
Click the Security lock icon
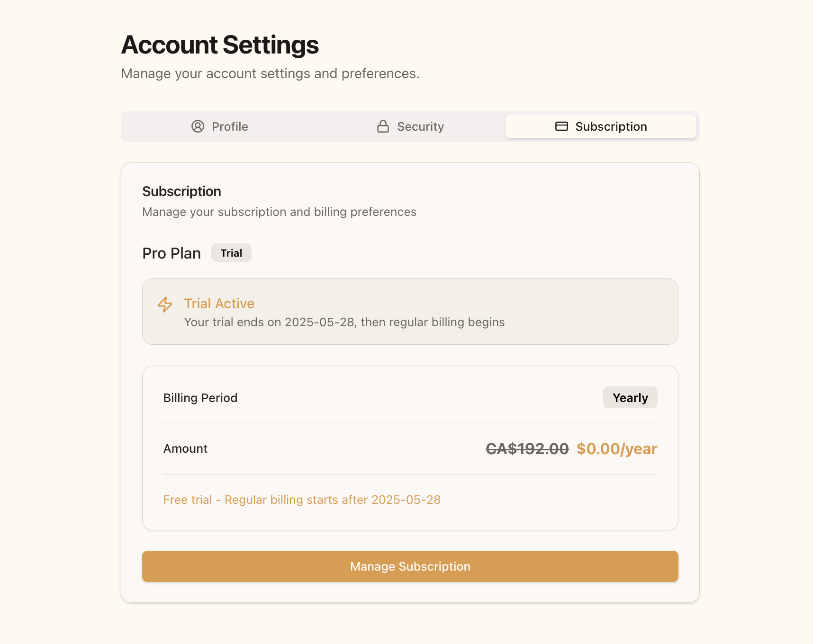tap(382, 126)
